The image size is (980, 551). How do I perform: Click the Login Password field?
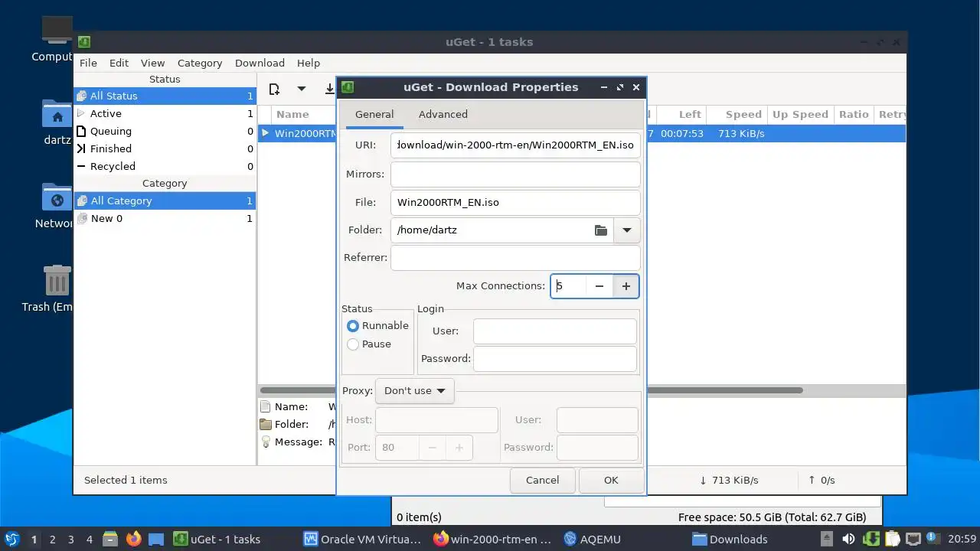point(555,359)
